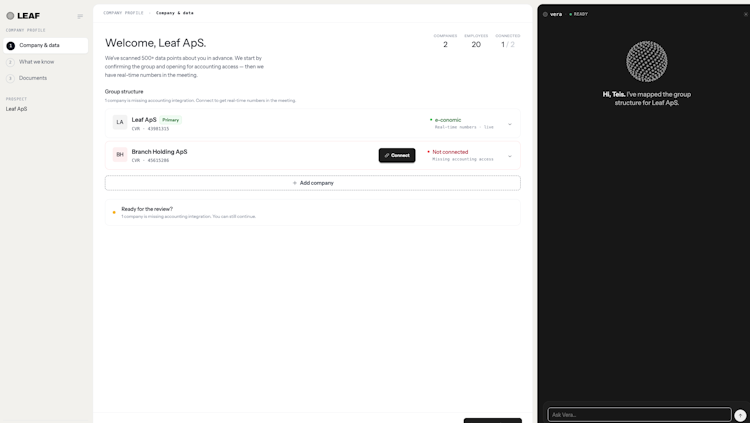The width and height of the screenshot is (750, 423).
Task: Click the Connected 1/2 counter
Action: [508, 45]
